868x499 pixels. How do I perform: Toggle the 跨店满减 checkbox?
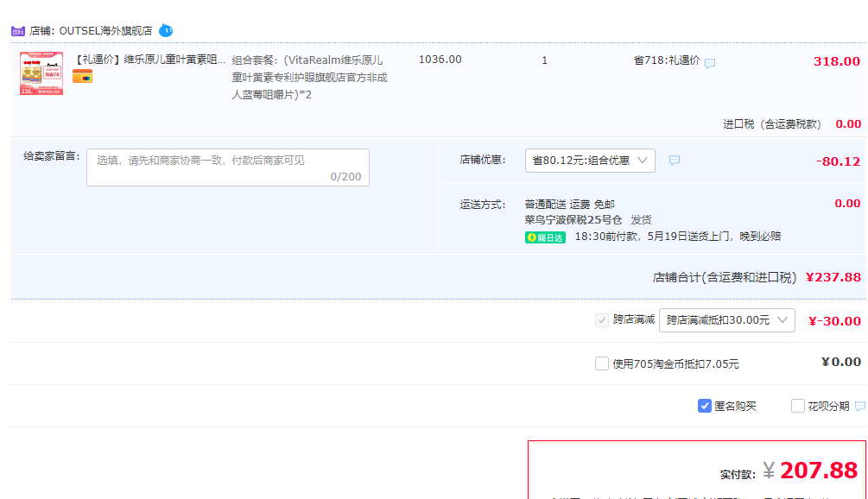pos(602,320)
